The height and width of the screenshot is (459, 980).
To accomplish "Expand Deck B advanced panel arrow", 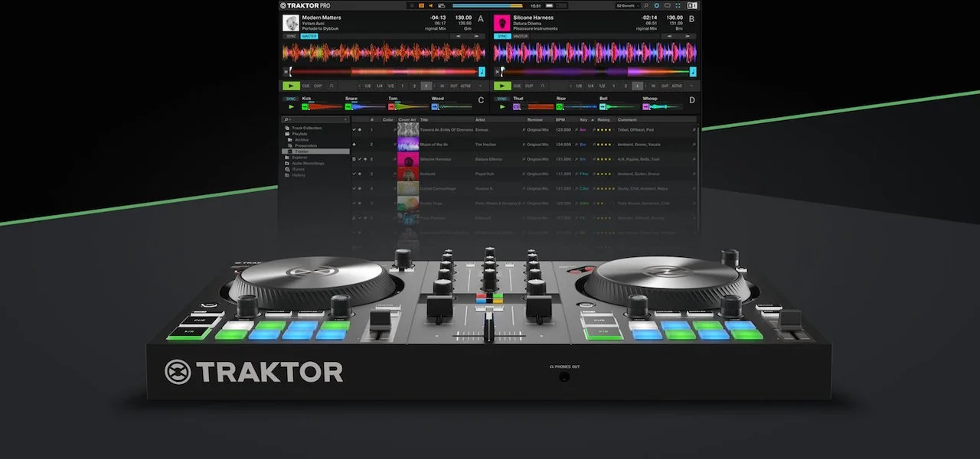I will (692, 86).
